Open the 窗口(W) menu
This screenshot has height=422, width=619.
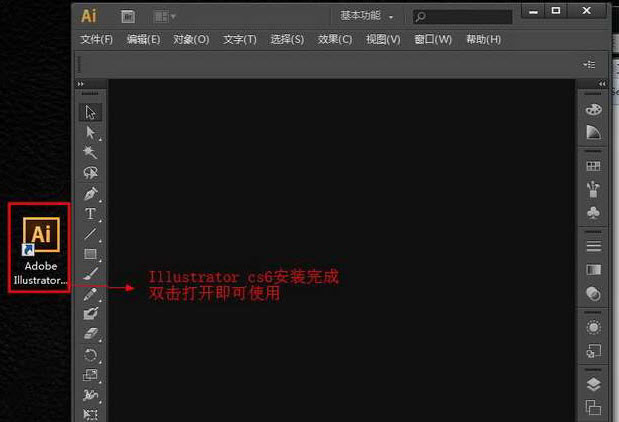[x=433, y=39]
